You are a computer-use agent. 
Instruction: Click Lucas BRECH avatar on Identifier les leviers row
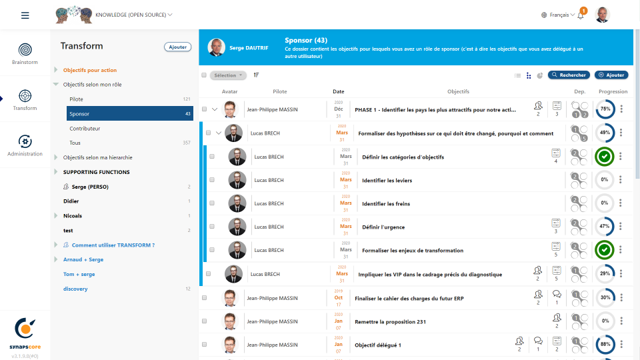[237, 180]
